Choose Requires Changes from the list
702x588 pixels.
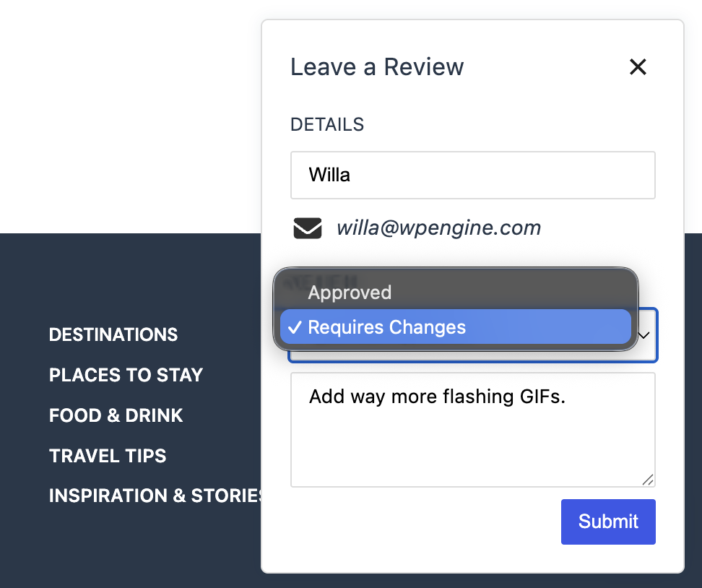pos(455,327)
